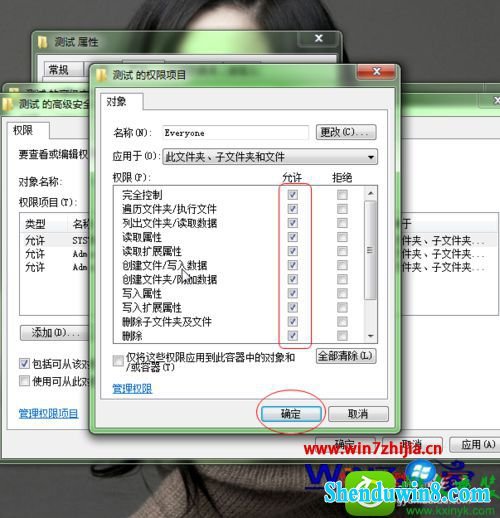Check Deny for 删除子文件夹及文件
The height and width of the screenshot is (518, 500).
[342, 322]
